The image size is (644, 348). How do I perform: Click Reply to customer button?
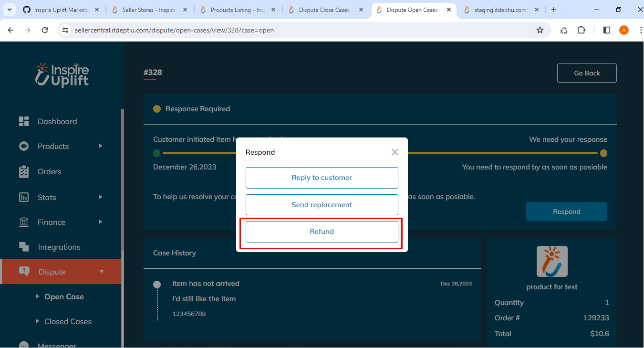pos(322,178)
